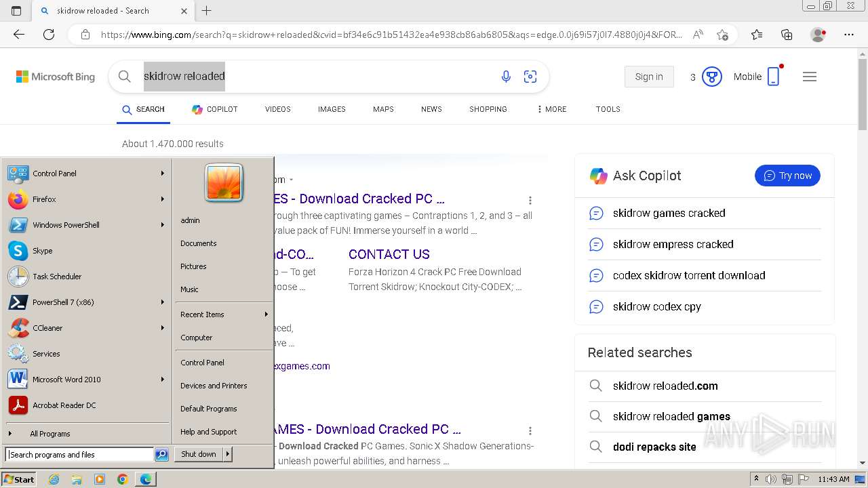This screenshot has width=868, height=488.
Task: Open Firefox from Start menu
Action: 86,199
